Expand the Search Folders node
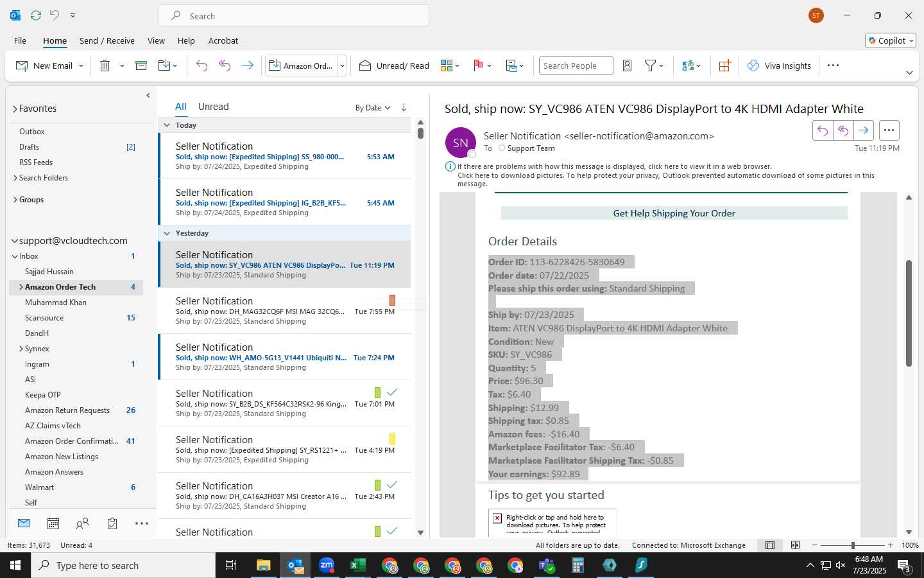 15,178
